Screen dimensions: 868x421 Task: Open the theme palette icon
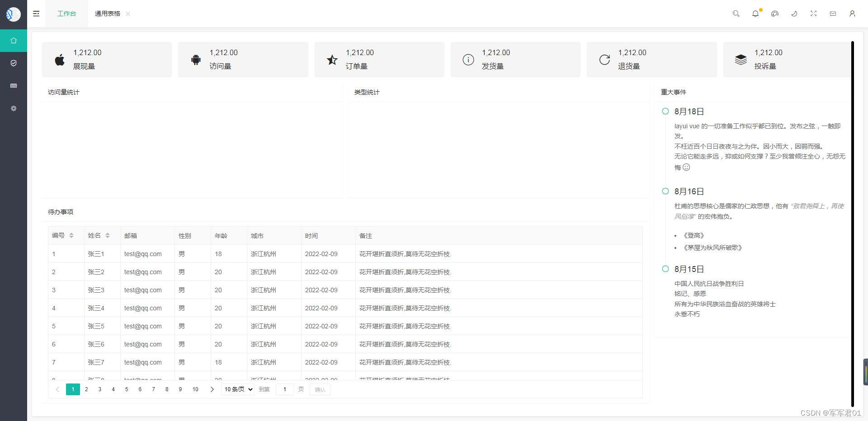tap(775, 14)
